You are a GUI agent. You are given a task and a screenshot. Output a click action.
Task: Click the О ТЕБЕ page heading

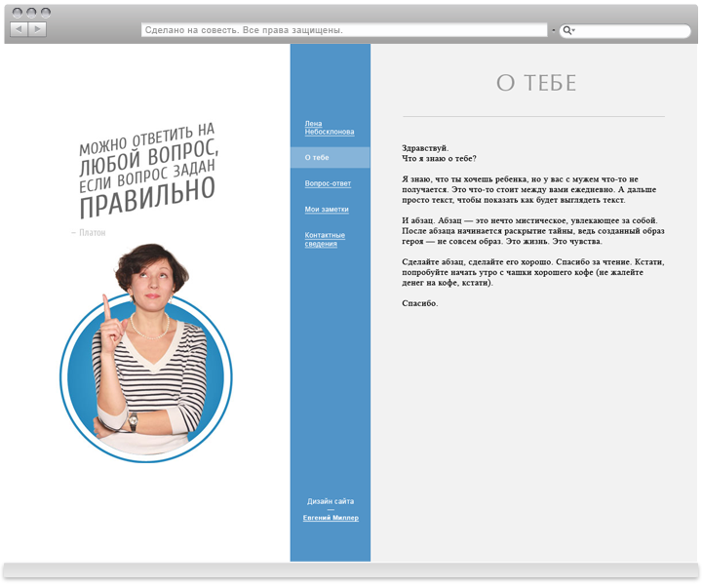[x=535, y=84]
